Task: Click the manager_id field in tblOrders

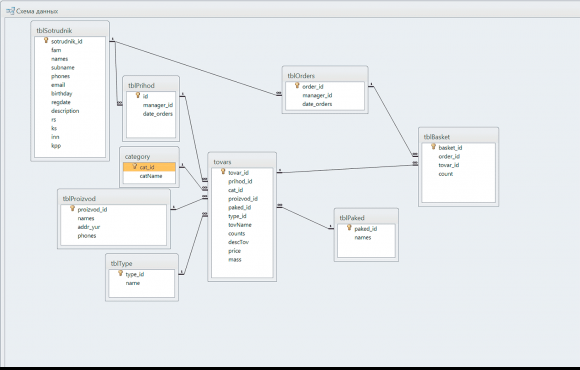Action: coord(317,95)
